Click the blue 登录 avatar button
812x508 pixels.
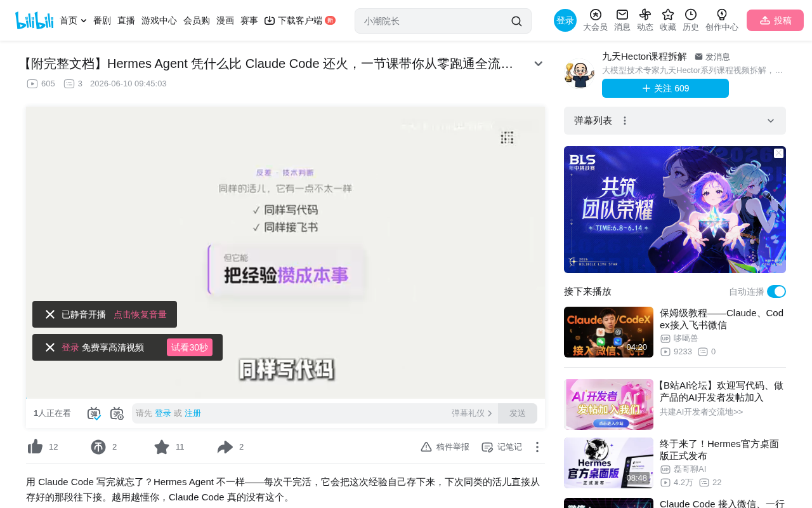coord(565,20)
